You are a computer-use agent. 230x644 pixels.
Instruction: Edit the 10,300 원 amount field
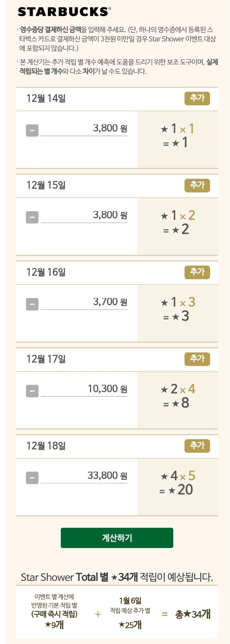coord(84,389)
